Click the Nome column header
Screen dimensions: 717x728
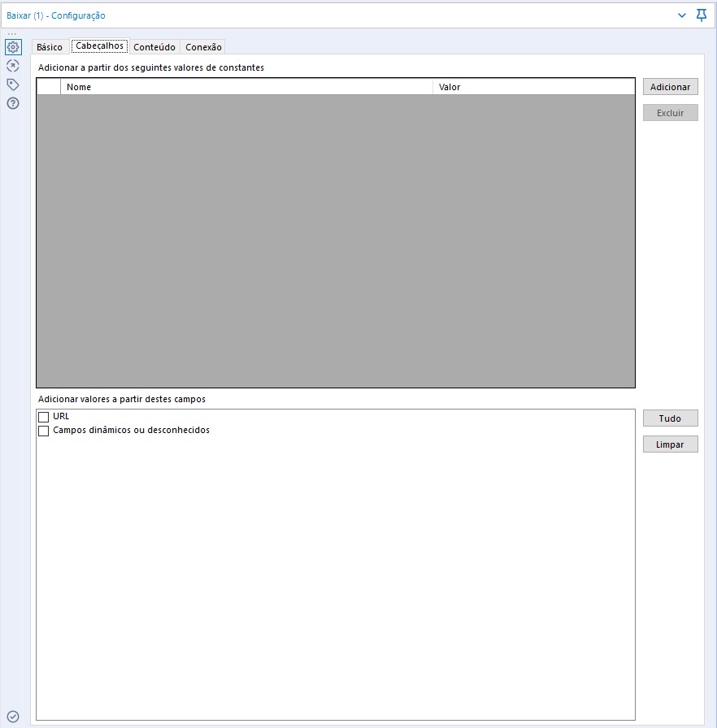[x=246, y=87]
